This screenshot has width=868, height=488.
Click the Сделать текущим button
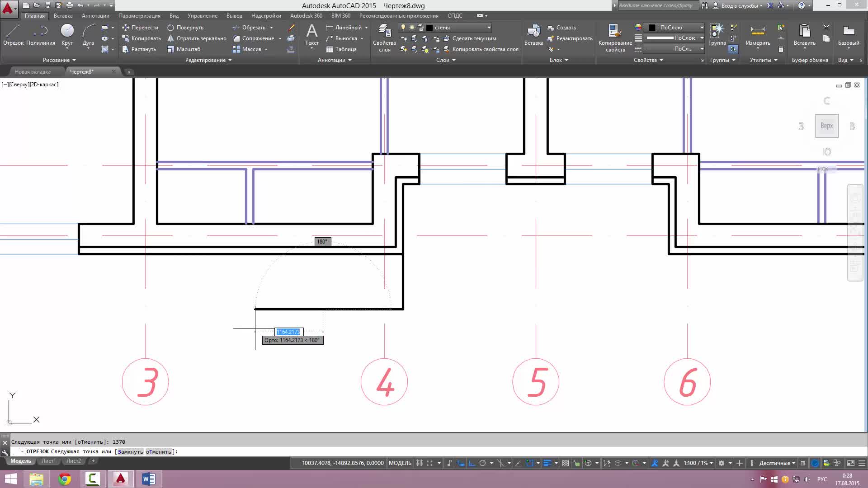470,38
